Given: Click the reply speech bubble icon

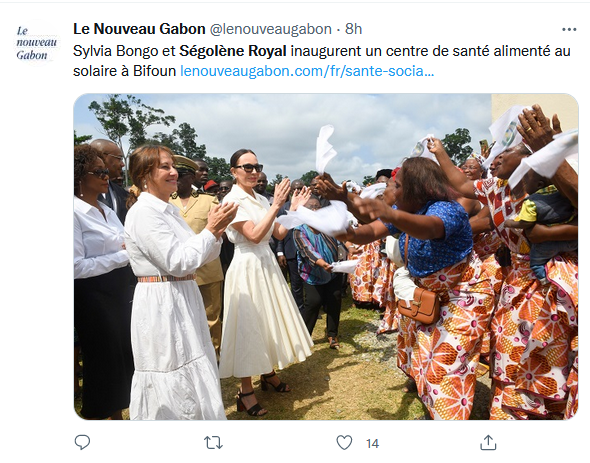Looking at the screenshot, I should [82, 442].
